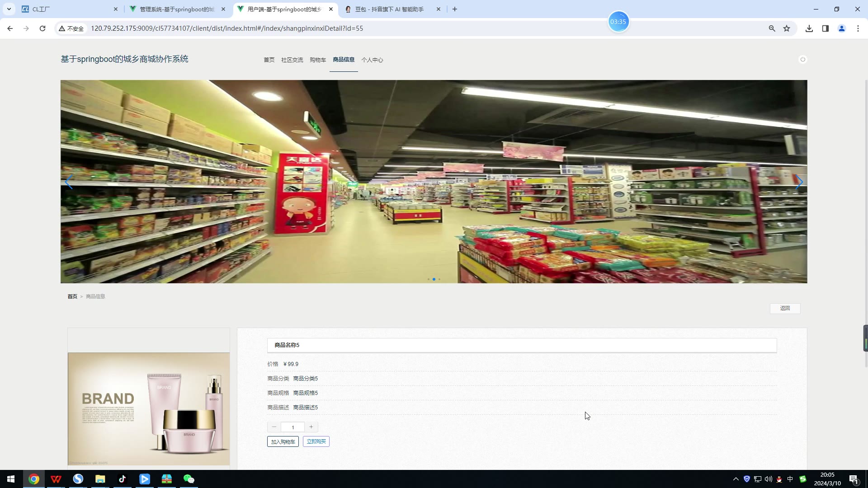Image resolution: width=868 pixels, height=488 pixels.
Task: Switch to 豆包 AI assistant tab
Action: (x=389, y=9)
